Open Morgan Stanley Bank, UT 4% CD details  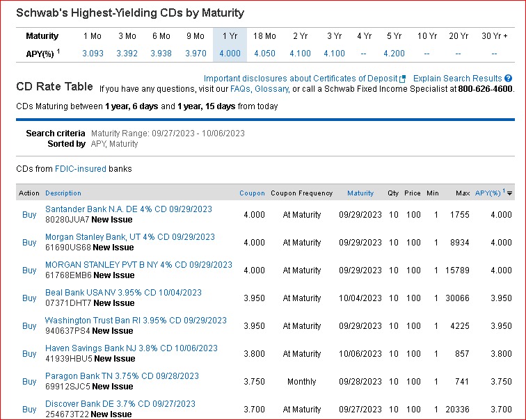tap(130, 237)
